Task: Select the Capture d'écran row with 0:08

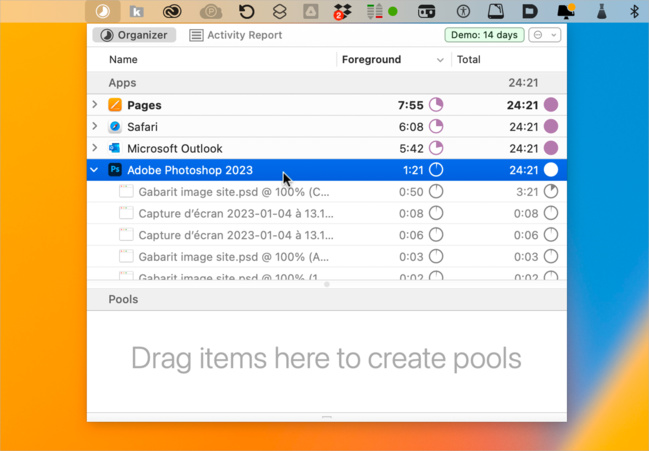Action: 327,214
